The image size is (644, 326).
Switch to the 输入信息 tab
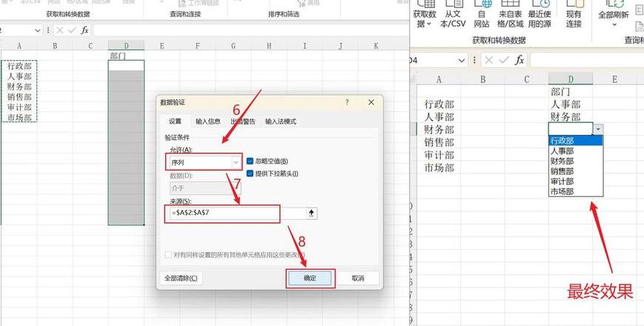click(208, 122)
